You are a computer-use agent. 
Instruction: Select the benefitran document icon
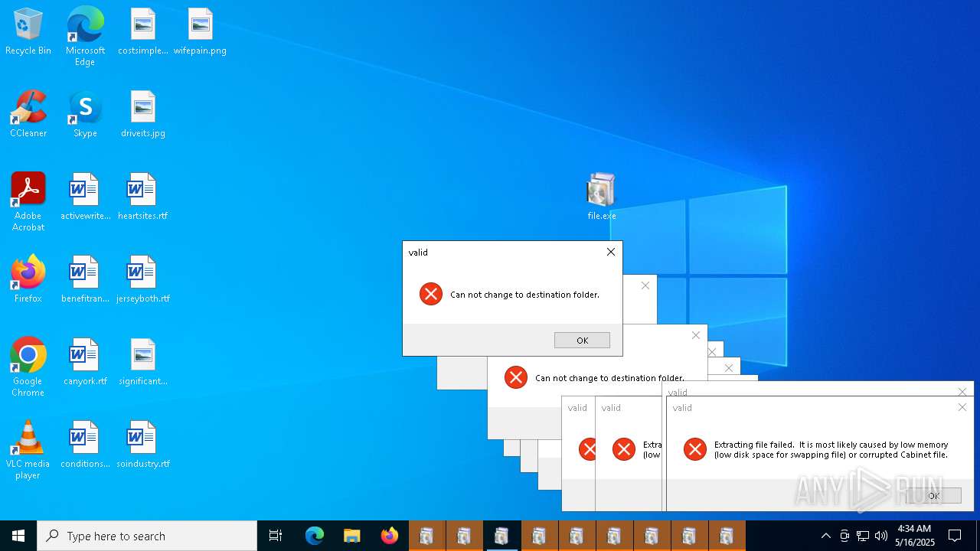click(85, 280)
